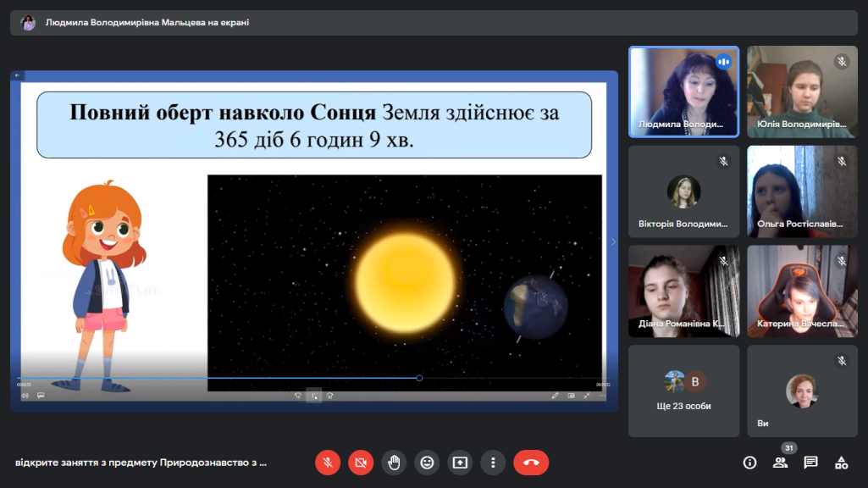Open the activities shapes icon
The width and height of the screenshot is (868, 488).
(x=842, y=463)
